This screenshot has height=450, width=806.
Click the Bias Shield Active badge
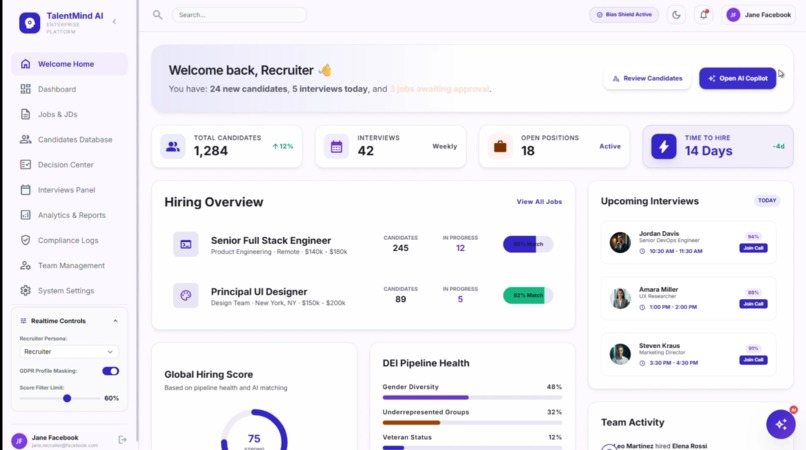point(624,14)
